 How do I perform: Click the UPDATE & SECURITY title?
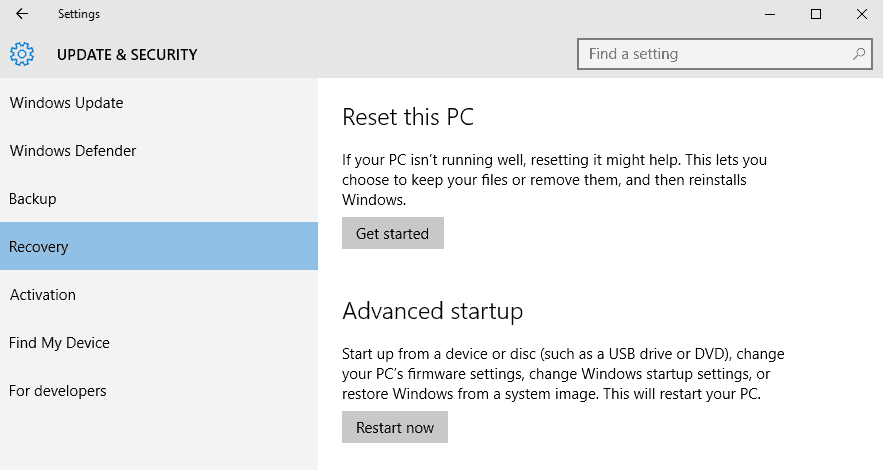127,55
